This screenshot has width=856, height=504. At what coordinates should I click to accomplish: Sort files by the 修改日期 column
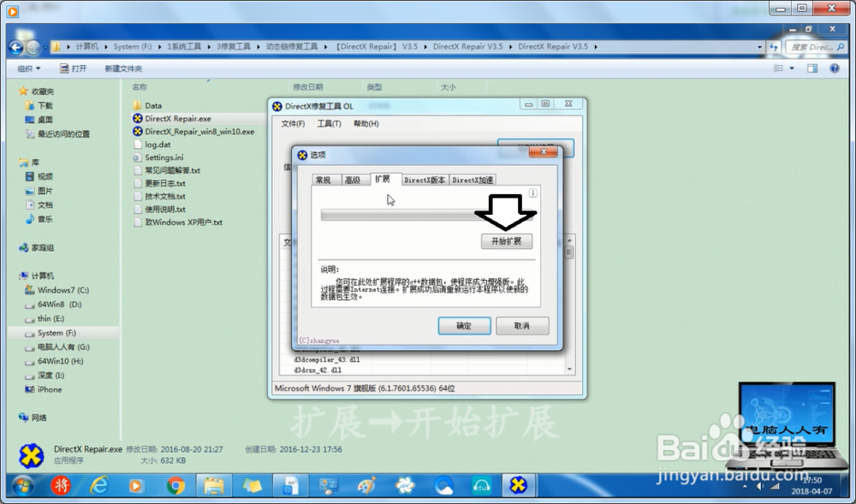(308, 86)
